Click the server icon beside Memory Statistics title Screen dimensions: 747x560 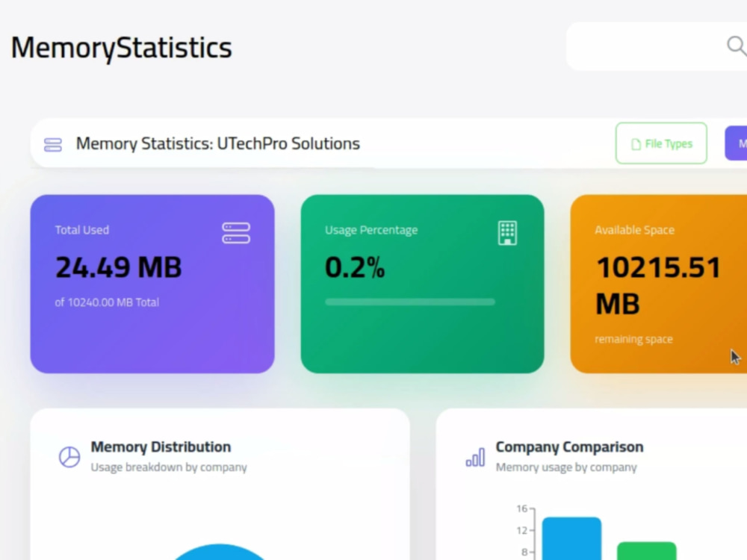pos(53,145)
